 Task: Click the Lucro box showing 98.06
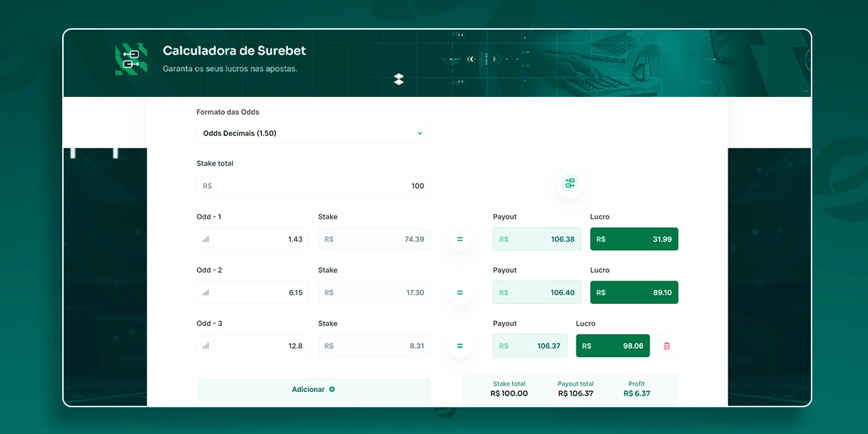pyautogui.click(x=613, y=346)
